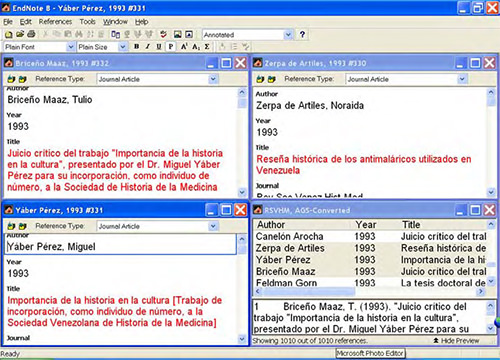Click scroll up arrow in Zerpa de Artiles window
Image resolution: width=500 pixels, height=360 pixels.
pos(491,92)
